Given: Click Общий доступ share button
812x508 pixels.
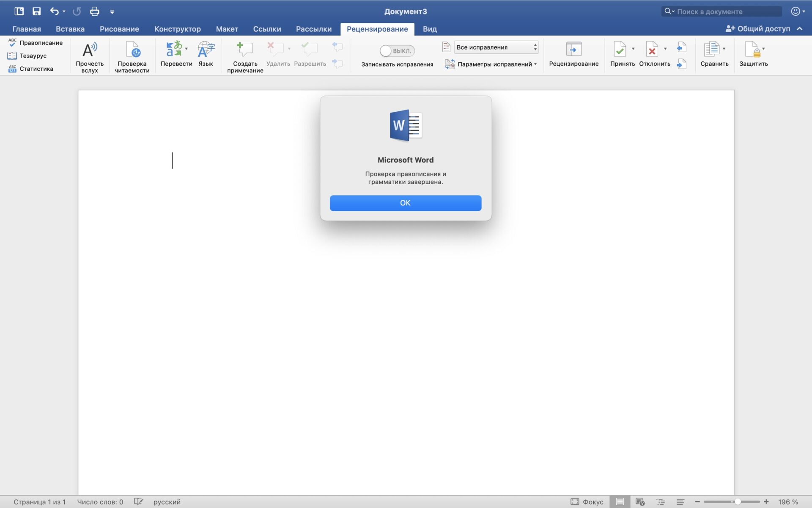Looking at the screenshot, I should 757,29.
